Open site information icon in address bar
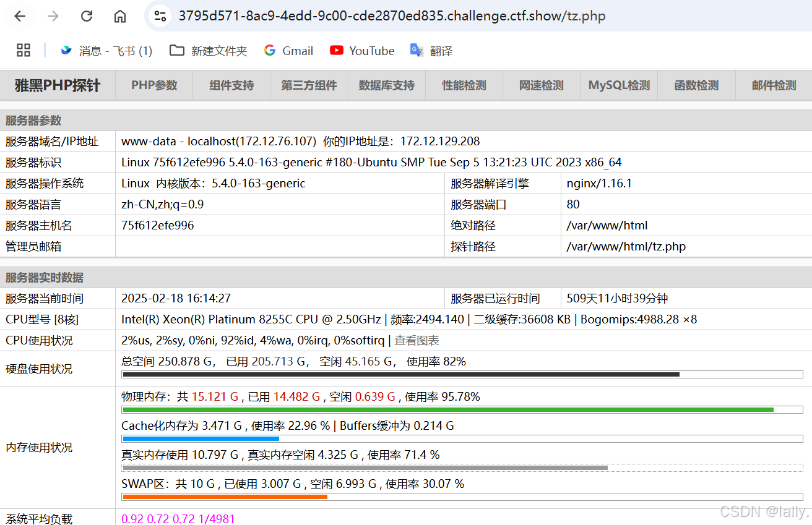Viewport: 812px width, 525px height. 160,17
